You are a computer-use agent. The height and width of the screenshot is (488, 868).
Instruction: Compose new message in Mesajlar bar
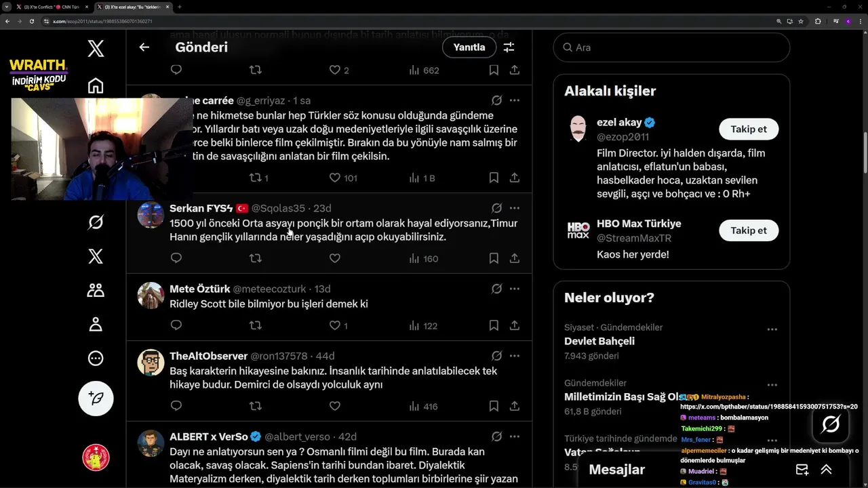point(802,469)
